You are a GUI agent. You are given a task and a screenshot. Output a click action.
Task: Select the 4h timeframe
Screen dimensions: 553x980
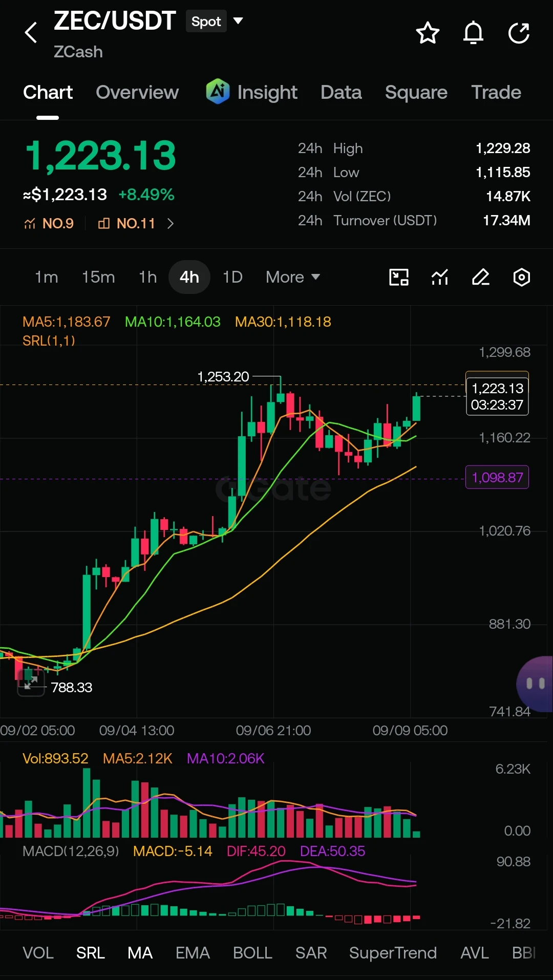(x=189, y=277)
